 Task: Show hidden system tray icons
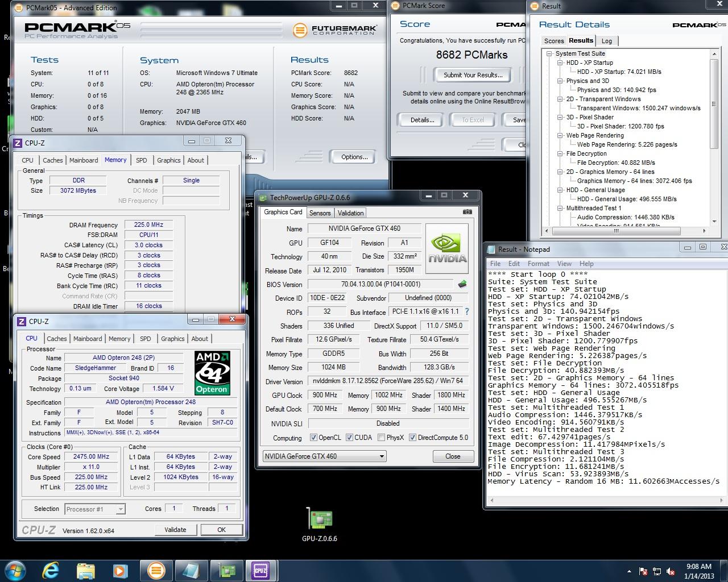(x=629, y=571)
